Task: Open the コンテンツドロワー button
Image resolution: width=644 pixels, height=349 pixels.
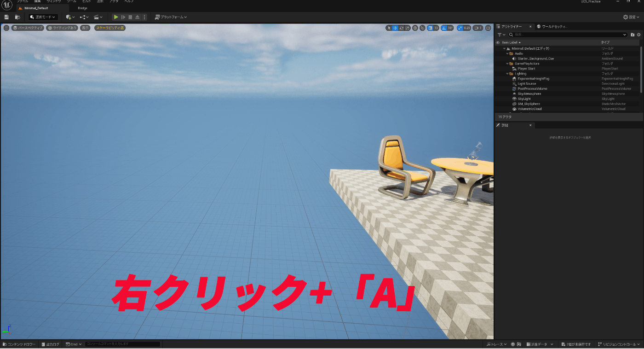Action: (x=19, y=344)
